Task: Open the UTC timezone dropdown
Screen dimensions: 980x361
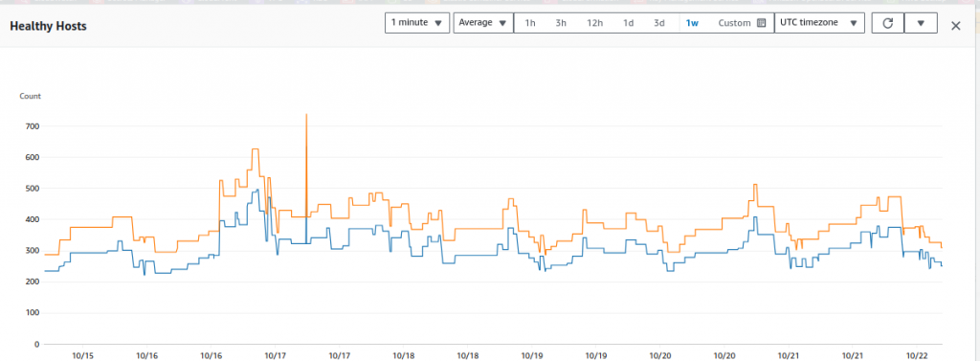Action: point(819,23)
